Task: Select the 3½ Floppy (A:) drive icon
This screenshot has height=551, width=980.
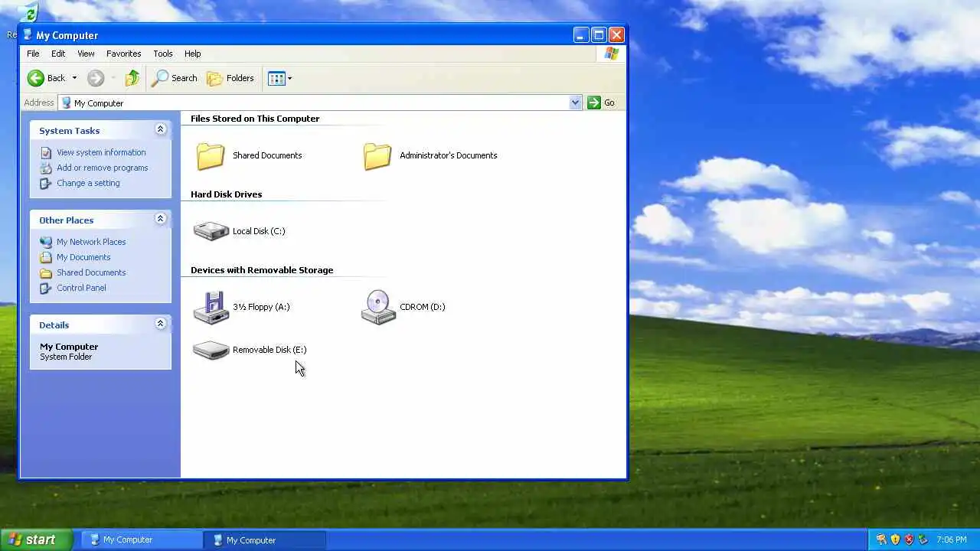Action: click(211, 307)
